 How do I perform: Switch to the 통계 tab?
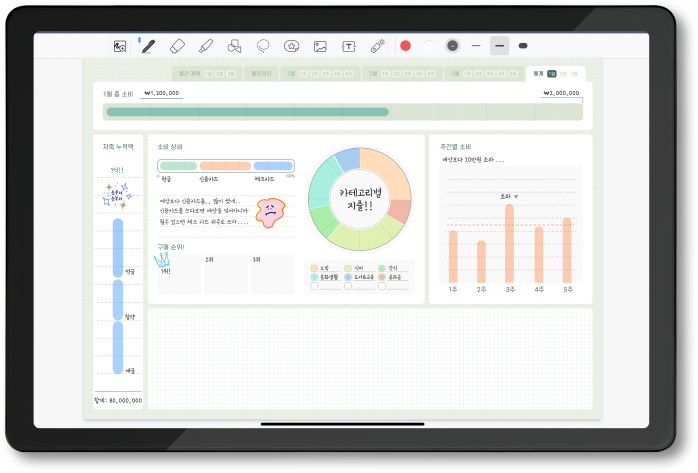[x=538, y=73]
